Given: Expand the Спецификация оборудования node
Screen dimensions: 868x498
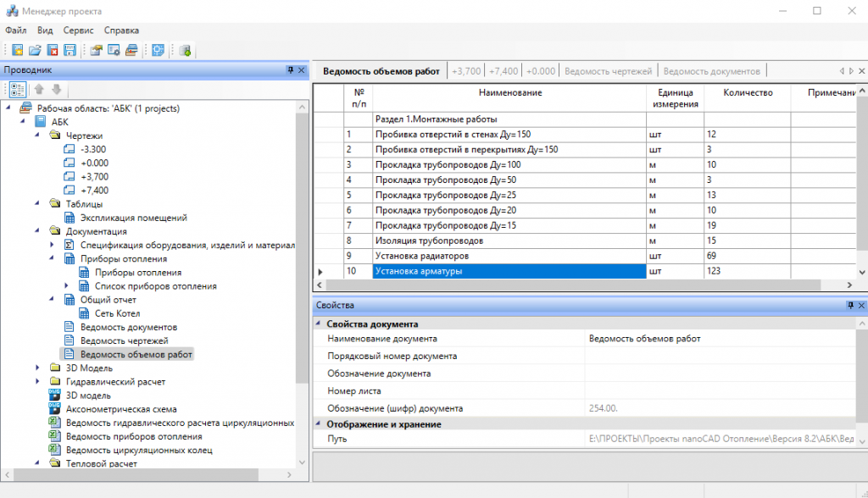Looking at the screenshot, I should click(52, 245).
